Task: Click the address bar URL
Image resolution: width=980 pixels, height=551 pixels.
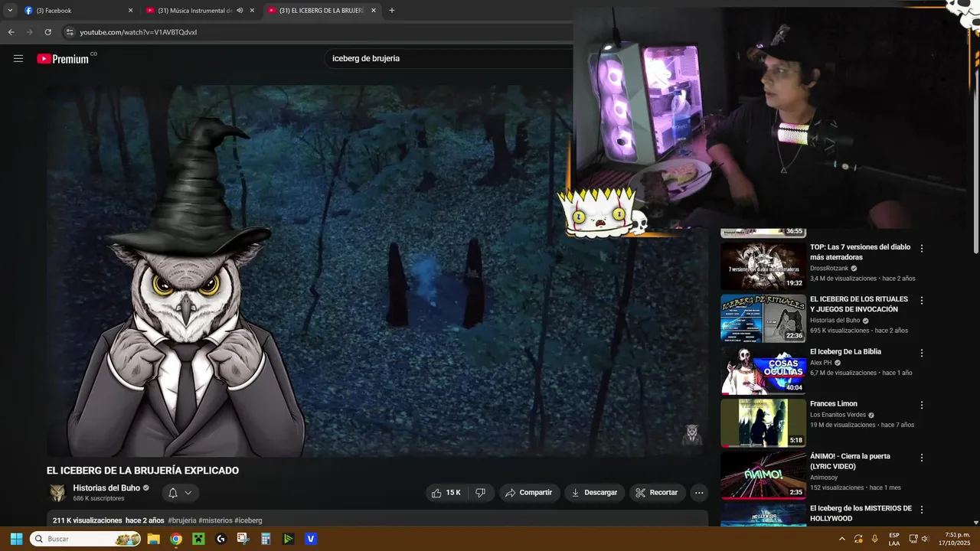Action: [139, 32]
